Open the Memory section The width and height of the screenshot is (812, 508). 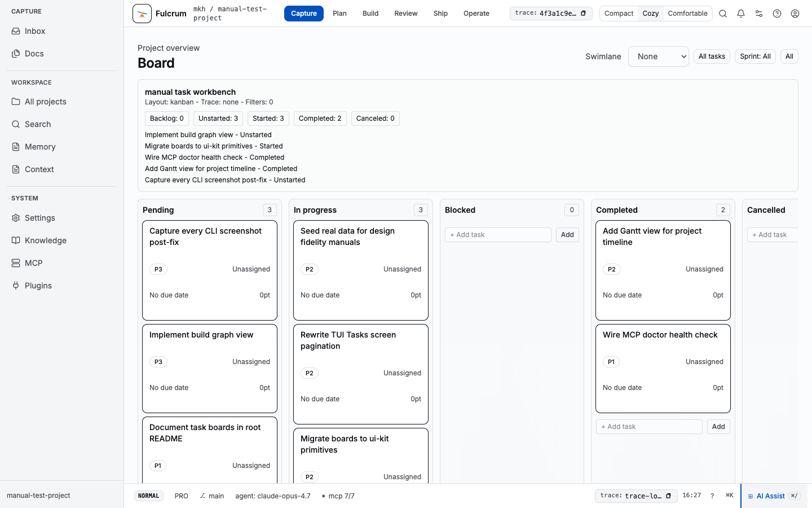[x=61, y=147]
